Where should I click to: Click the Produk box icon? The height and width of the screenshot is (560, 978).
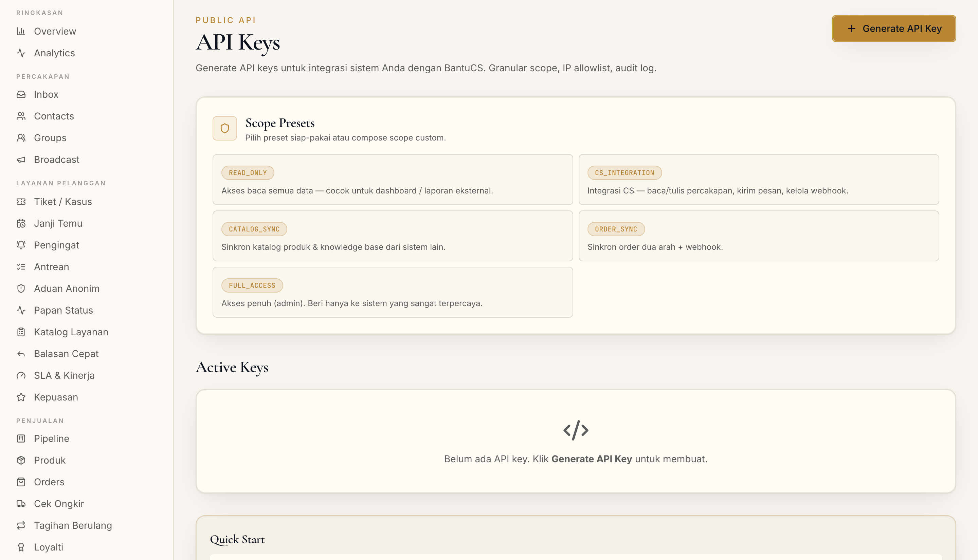(x=21, y=460)
